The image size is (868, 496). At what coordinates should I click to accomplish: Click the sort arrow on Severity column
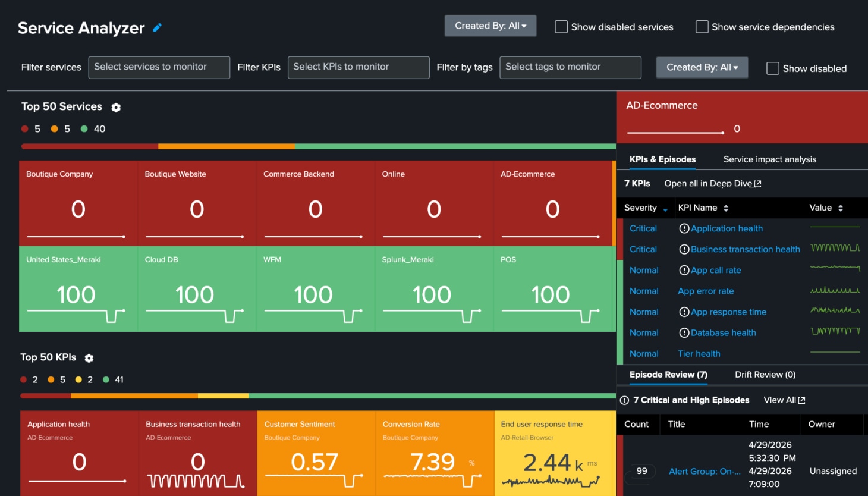tap(665, 209)
